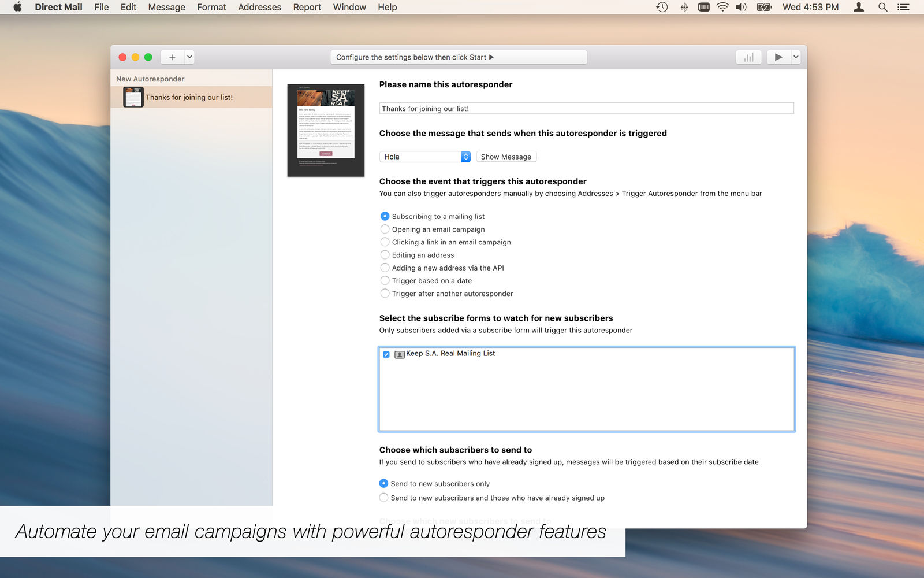Open Spotlight search
The width and height of the screenshot is (924, 578).
pyautogui.click(x=882, y=7)
